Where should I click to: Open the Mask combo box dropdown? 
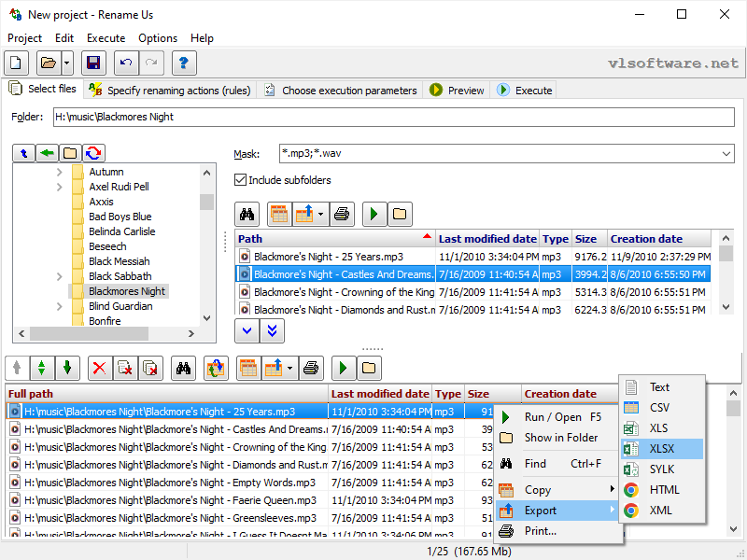726,154
